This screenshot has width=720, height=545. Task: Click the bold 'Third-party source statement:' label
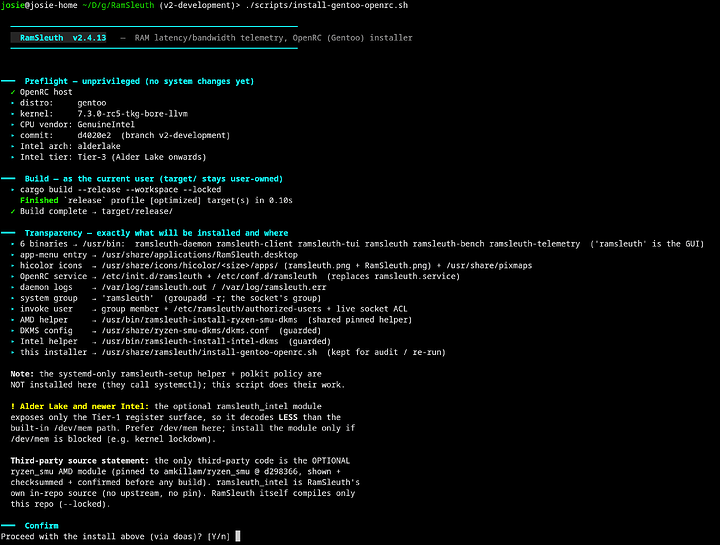coord(79,461)
